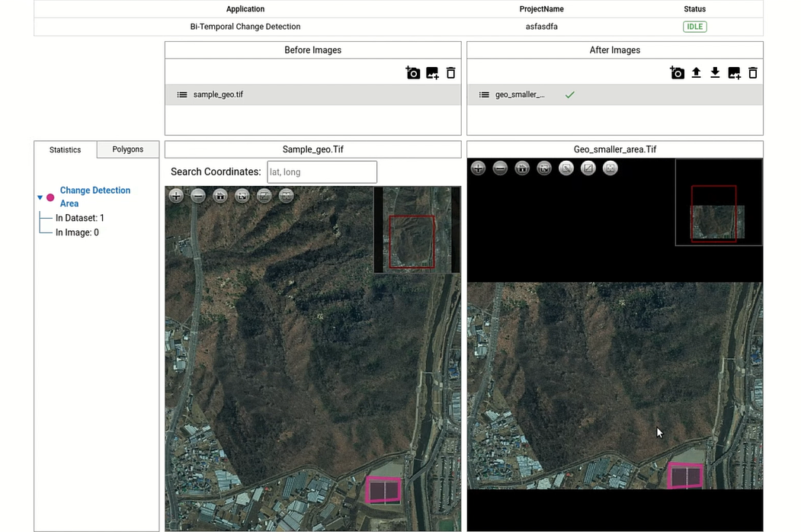
Task: Click the fit extent icon on Sample_geo.Tif viewer
Action: [242, 196]
